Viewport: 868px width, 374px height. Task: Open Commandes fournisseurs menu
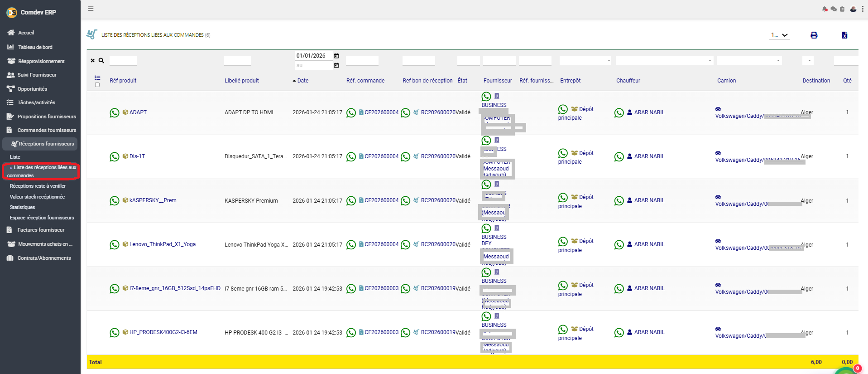[46, 130]
